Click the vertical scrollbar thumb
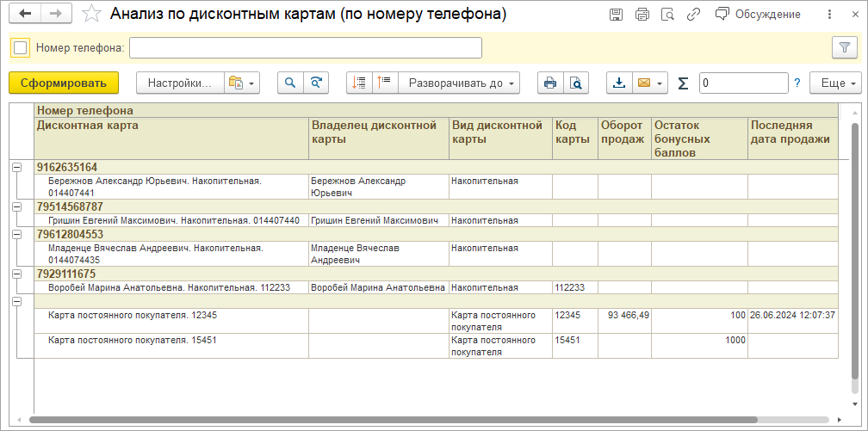This screenshot has height=431, width=868. pos(855,250)
